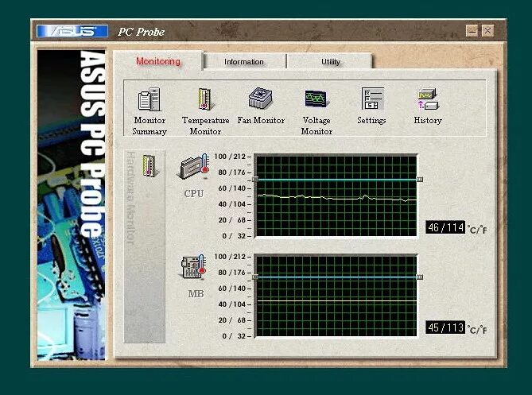Viewport: 532px width, 395px height.
Task: Click the MB temperature graph
Action: point(336,296)
